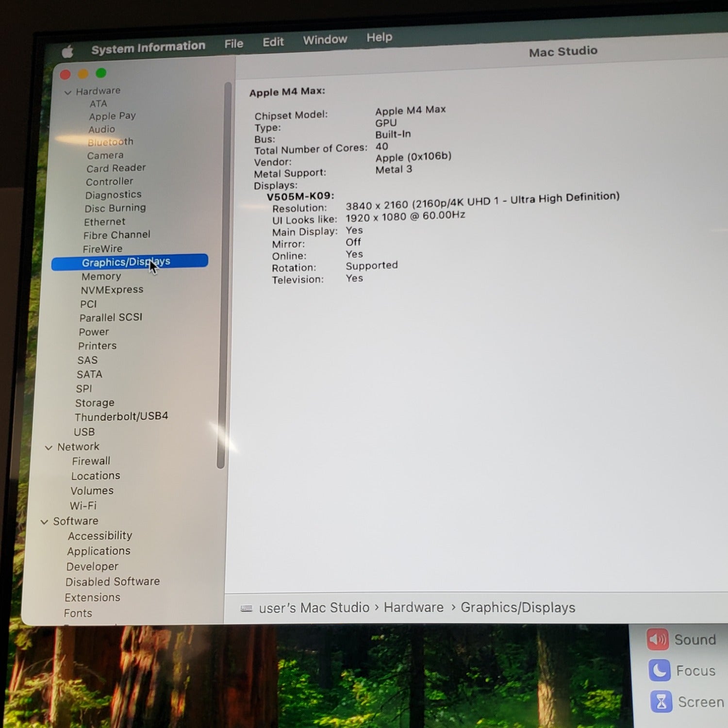Open the Window menu

(x=325, y=39)
